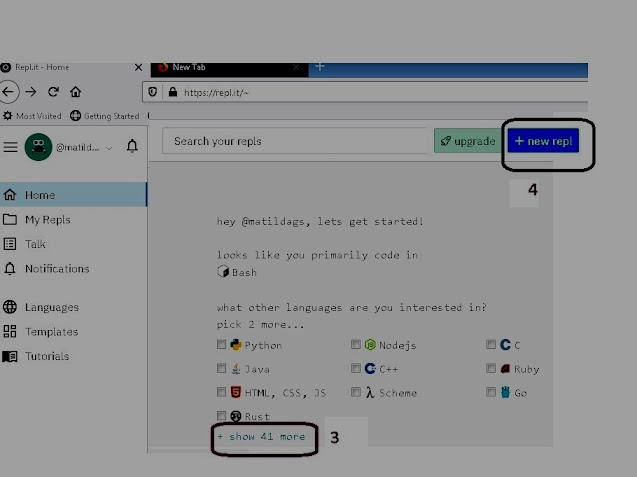Open the hamburger sidebar menu icon

pos(11,147)
